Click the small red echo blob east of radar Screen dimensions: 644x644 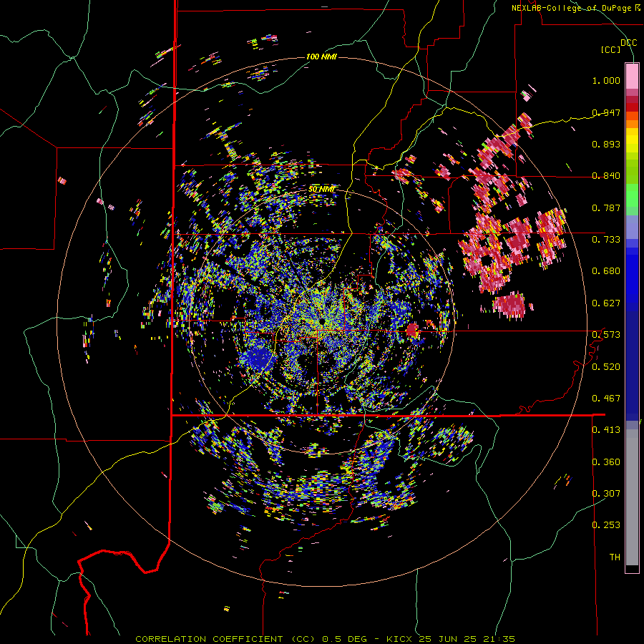[x=412, y=329]
